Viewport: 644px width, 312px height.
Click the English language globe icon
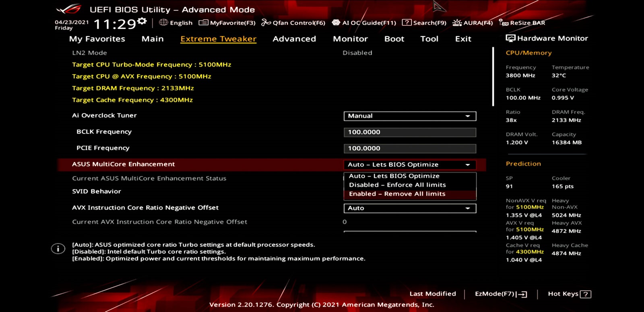tap(163, 23)
